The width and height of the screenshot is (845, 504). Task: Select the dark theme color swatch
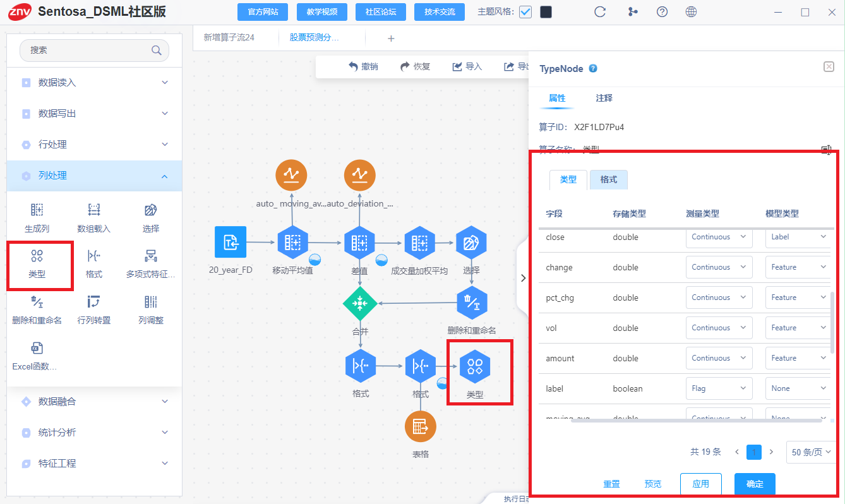(x=546, y=12)
